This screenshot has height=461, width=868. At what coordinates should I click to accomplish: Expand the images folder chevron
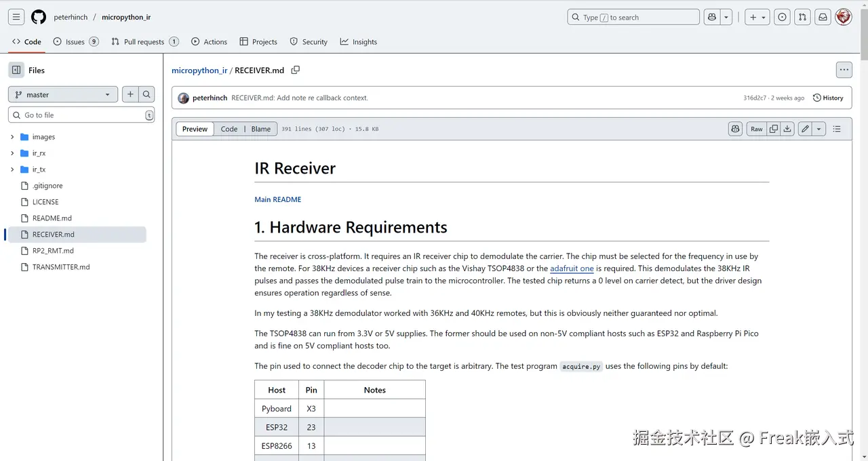coord(12,137)
